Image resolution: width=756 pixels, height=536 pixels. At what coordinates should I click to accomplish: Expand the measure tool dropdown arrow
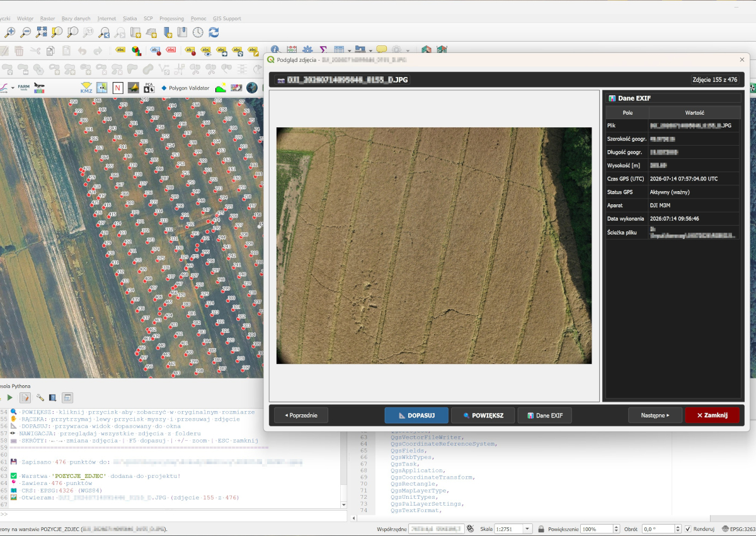pyautogui.click(x=371, y=50)
